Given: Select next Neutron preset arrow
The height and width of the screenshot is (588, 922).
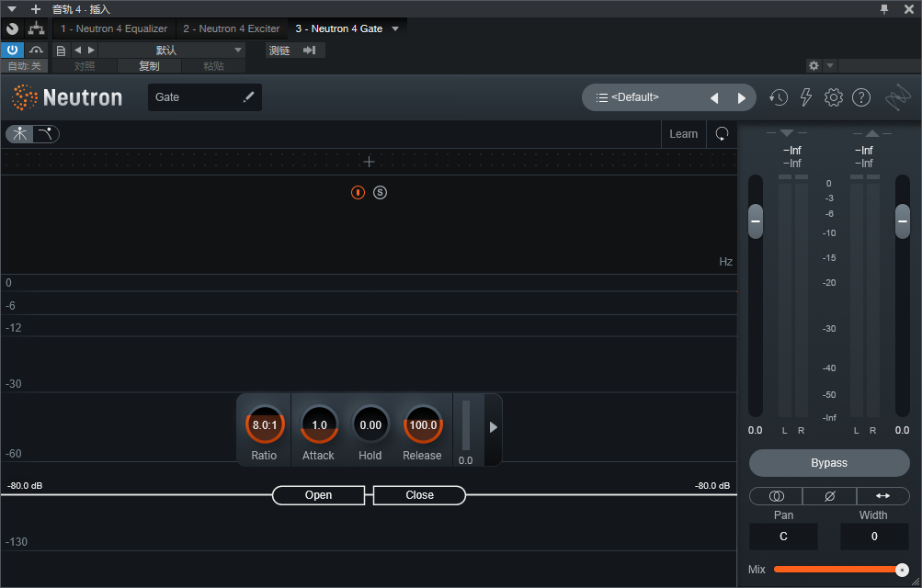Looking at the screenshot, I should click(x=742, y=98).
